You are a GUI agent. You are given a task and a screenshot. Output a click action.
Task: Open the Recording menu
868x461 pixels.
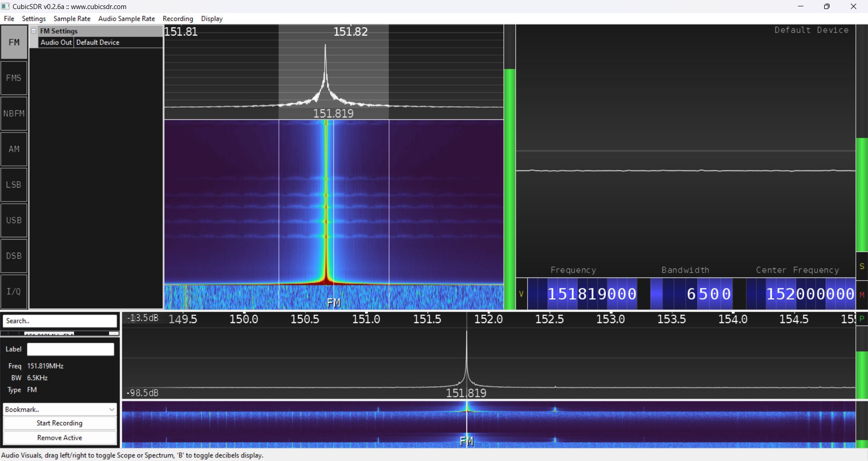[x=178, y=19]
